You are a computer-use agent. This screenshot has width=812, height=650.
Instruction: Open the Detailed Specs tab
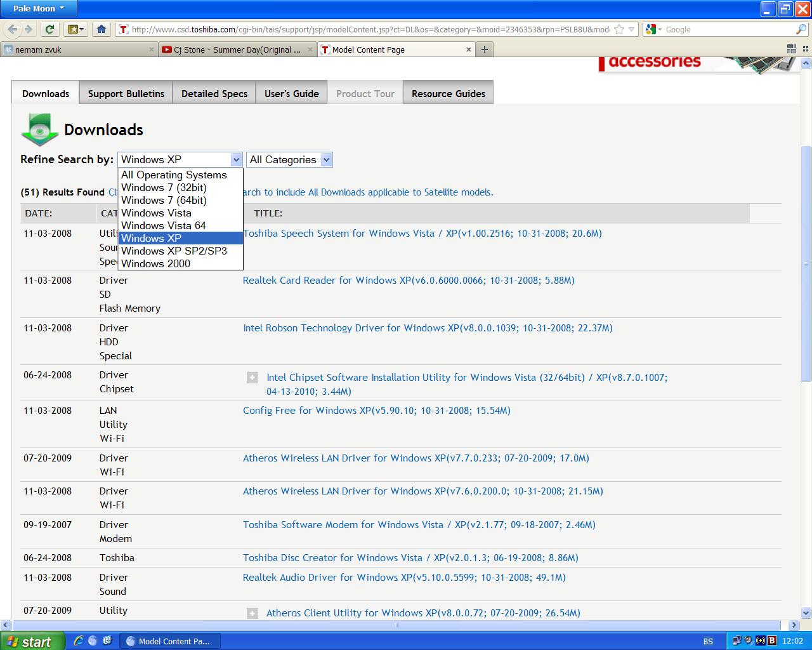pyautogui.click(x=214, y=93)
